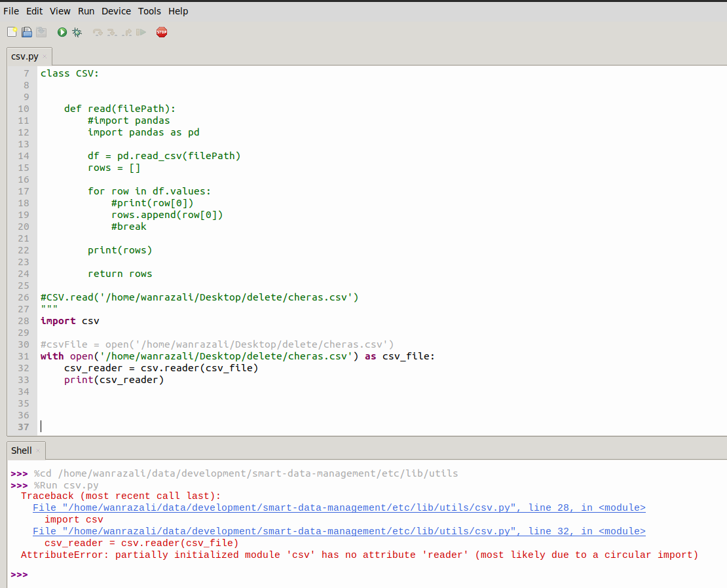Run the current script
727x588 pixels.
tap(62, 31)
